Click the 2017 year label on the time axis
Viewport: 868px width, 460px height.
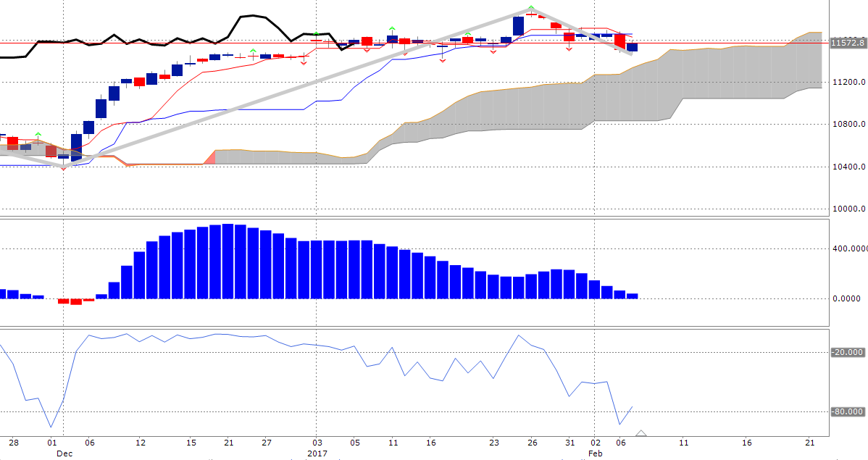pyautogui.click(x=319, y=453)
